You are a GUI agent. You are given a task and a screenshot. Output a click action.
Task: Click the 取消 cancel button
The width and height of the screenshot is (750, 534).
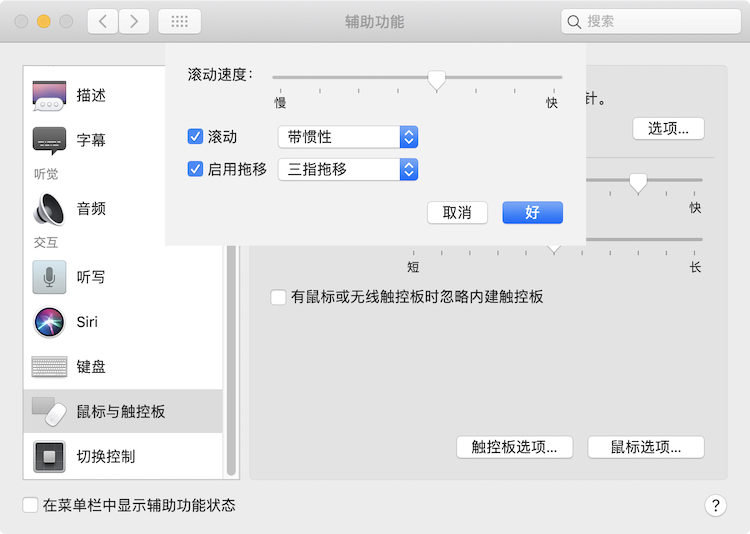[x=457, y=213]
